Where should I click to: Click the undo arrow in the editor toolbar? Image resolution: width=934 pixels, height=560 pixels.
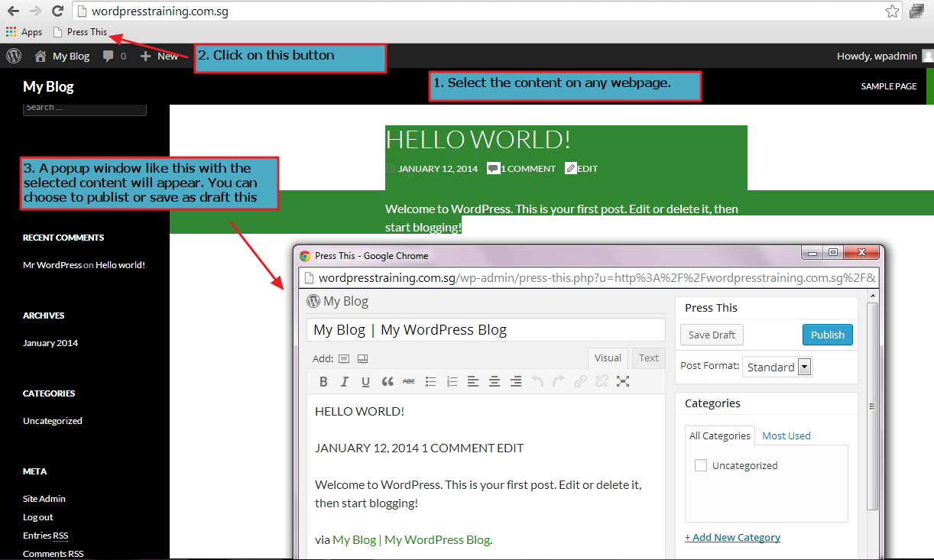(x=537, y=381)
